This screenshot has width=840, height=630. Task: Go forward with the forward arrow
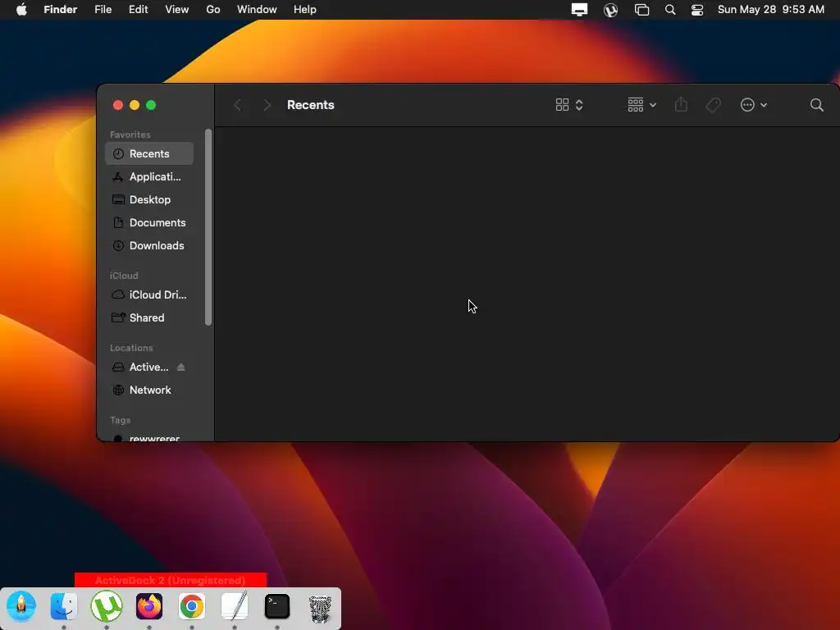pyautogui.click(x=267, y=105)
